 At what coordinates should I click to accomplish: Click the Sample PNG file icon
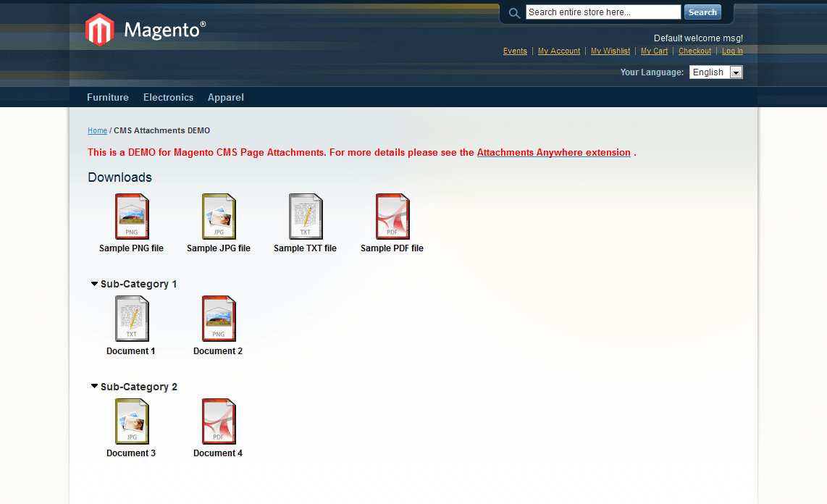(x=132, y=217)
